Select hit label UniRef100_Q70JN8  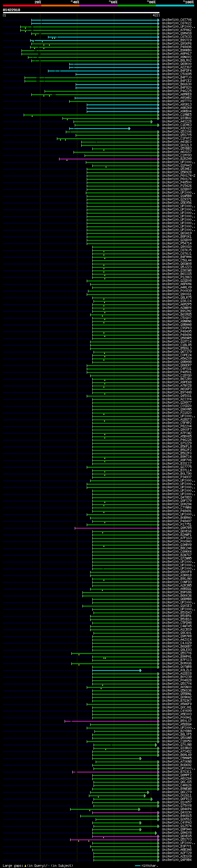[177, 745]
